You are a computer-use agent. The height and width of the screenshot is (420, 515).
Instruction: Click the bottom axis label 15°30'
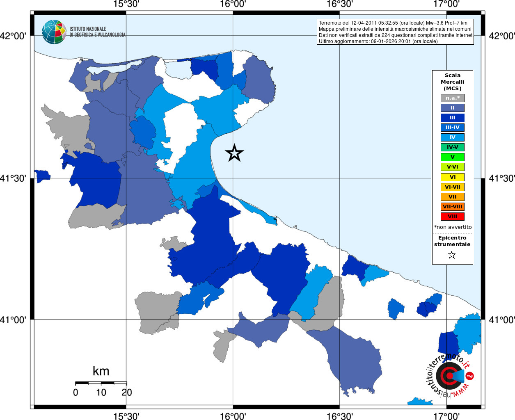click(126, 416)
